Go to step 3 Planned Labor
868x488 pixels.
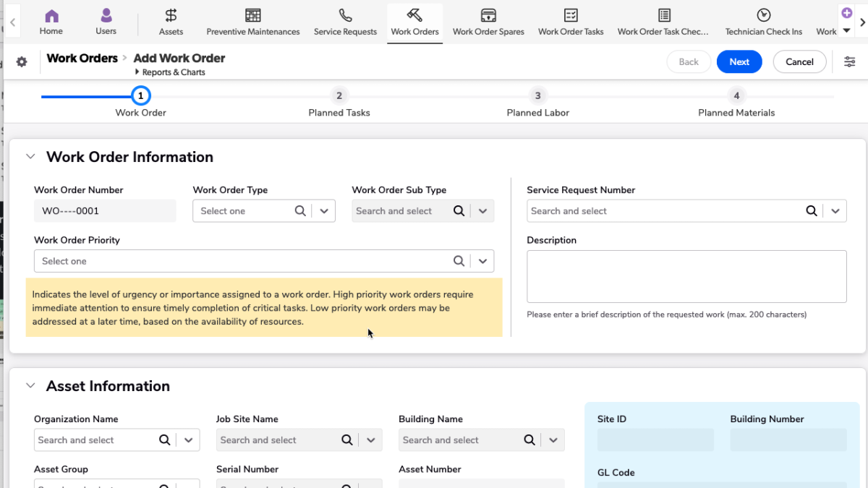pyautogui.click(x=537, y=96)
